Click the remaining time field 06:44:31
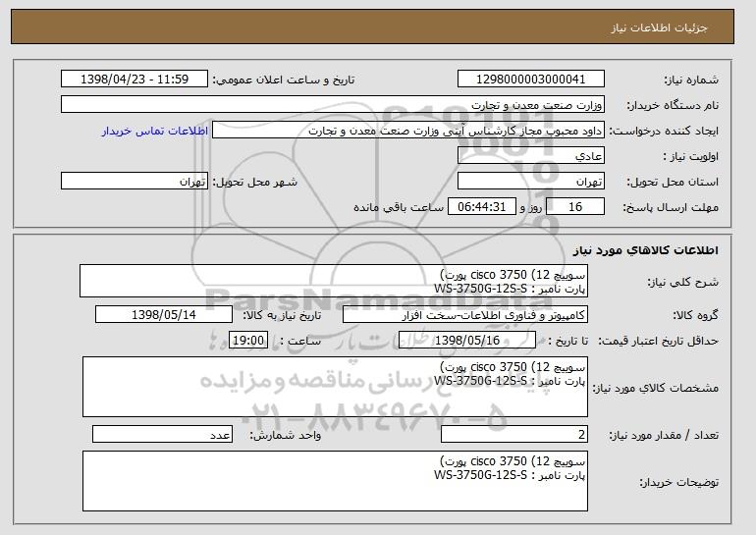The width and height of the screenshot is (756, 535). click(x=482, y=207)
